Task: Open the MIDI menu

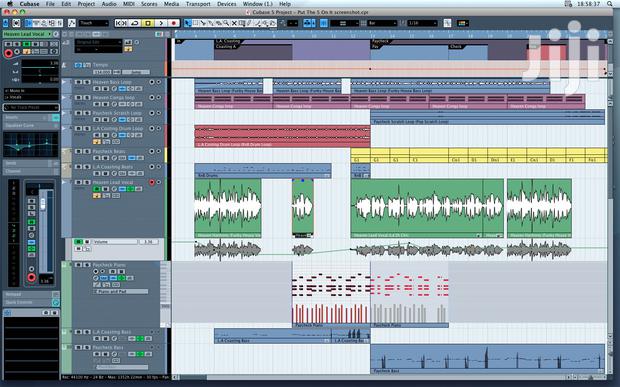Action: point(129,4)
